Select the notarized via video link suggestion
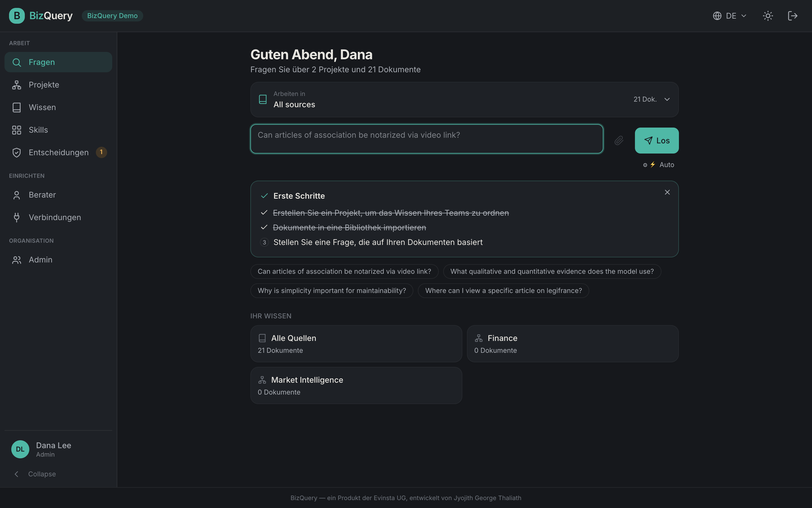 pos(344,271)
